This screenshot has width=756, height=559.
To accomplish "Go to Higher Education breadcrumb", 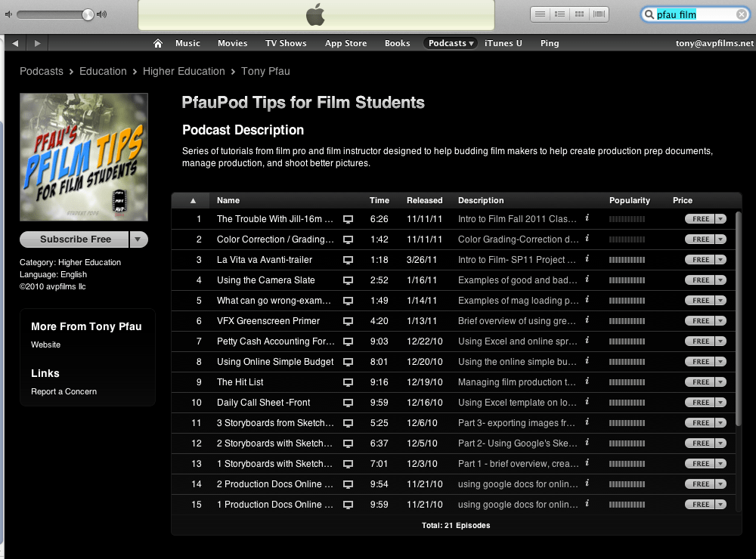I will point(184,71).
